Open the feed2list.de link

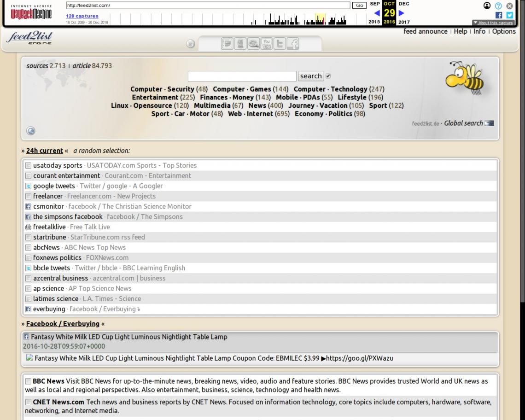coord(425,123)
